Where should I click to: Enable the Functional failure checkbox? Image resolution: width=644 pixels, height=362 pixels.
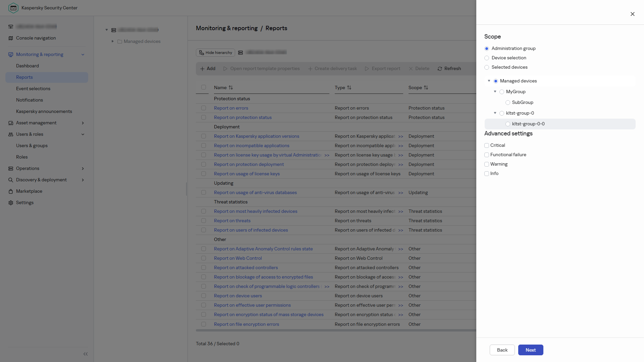point(487,155)
